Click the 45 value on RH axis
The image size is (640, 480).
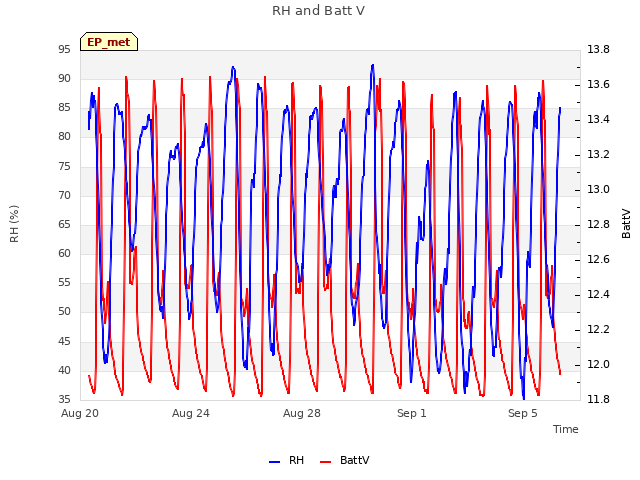64,341
